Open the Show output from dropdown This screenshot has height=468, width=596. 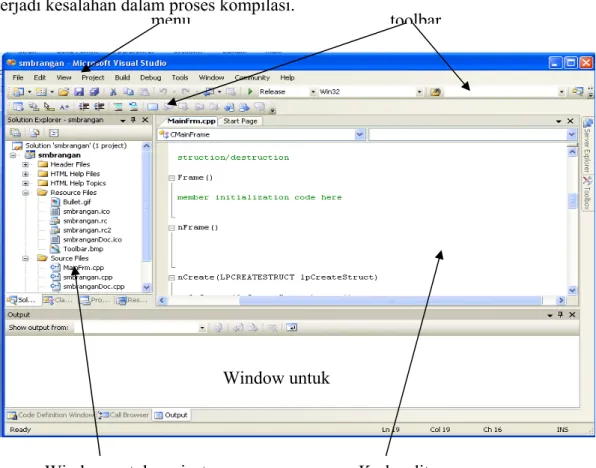[202, 327]
